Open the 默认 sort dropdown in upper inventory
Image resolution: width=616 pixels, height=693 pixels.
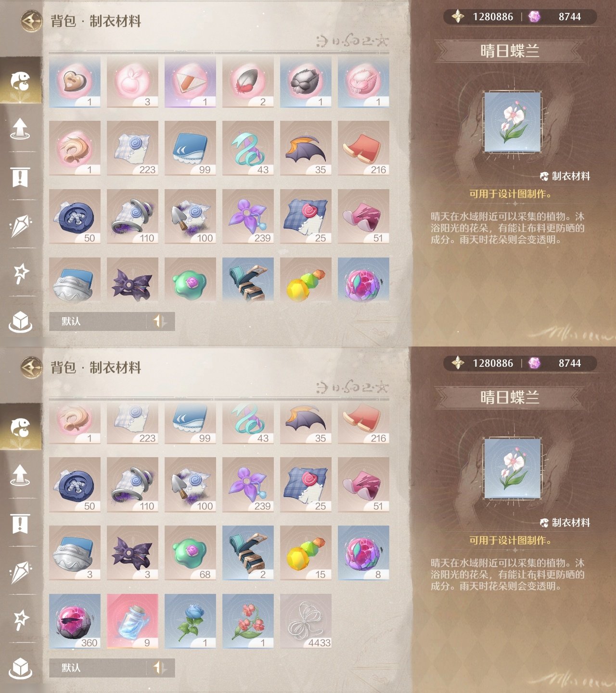click(98, 321)
